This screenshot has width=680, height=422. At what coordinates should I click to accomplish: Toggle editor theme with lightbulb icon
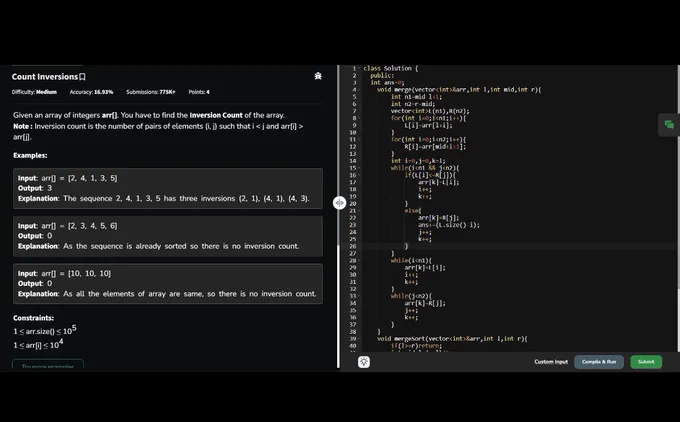364,362
